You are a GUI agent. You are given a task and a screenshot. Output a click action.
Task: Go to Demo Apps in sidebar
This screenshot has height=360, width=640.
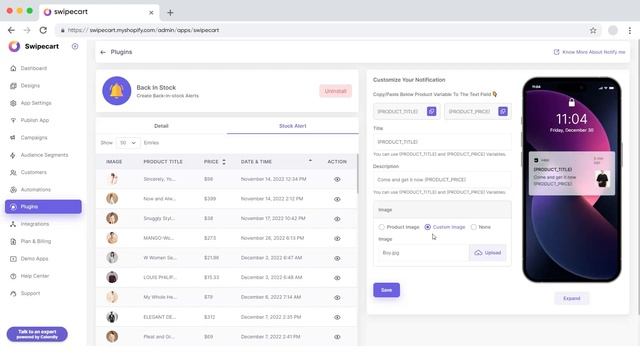(29, 259)
